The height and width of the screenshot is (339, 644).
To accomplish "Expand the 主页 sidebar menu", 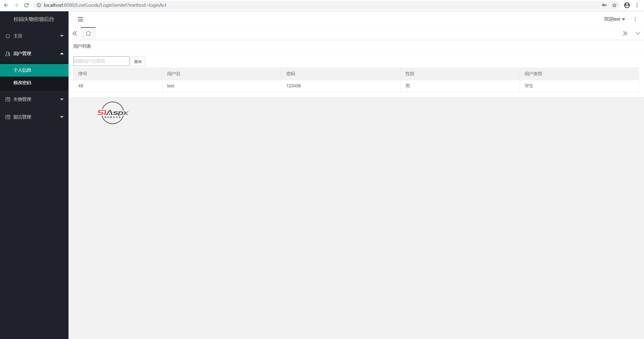I will tap(34, 36).
